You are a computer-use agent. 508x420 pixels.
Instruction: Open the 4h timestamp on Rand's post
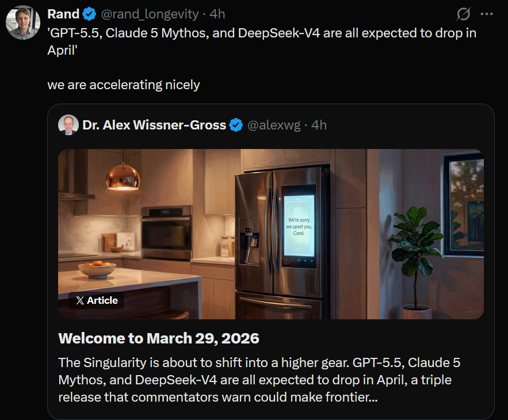[x=217, y=14]
